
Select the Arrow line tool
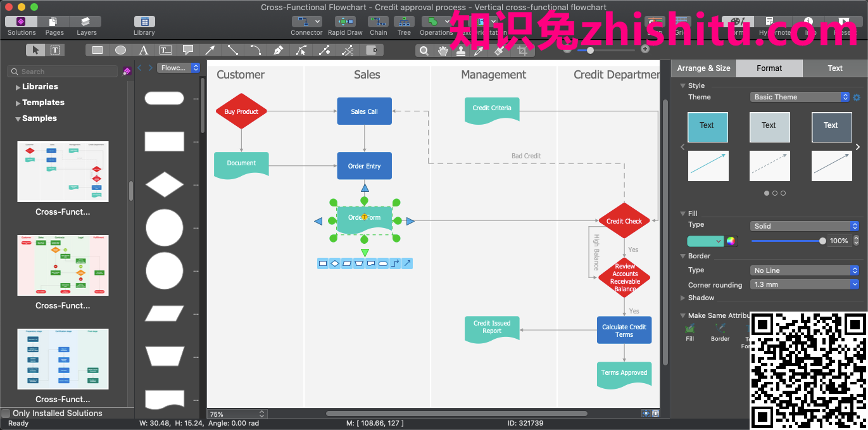point(210,50)
